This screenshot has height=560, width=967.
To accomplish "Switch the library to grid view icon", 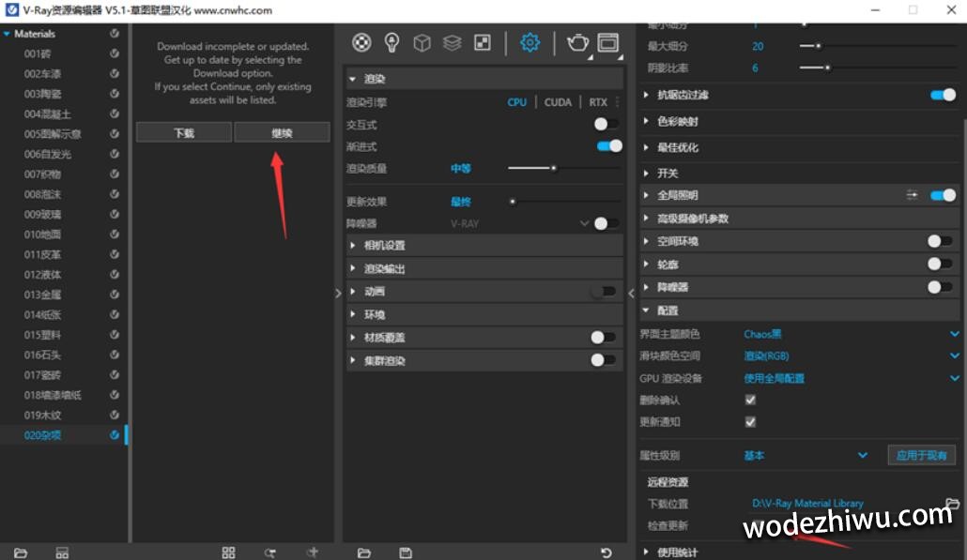I will [228, 552].
